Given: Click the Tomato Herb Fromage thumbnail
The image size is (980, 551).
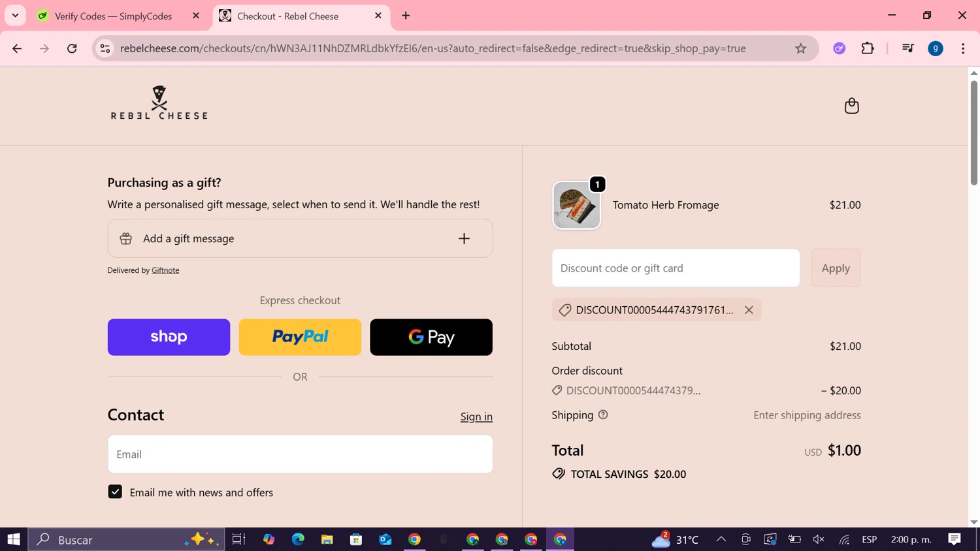Looking at the screenshot, I should (576, 205).
